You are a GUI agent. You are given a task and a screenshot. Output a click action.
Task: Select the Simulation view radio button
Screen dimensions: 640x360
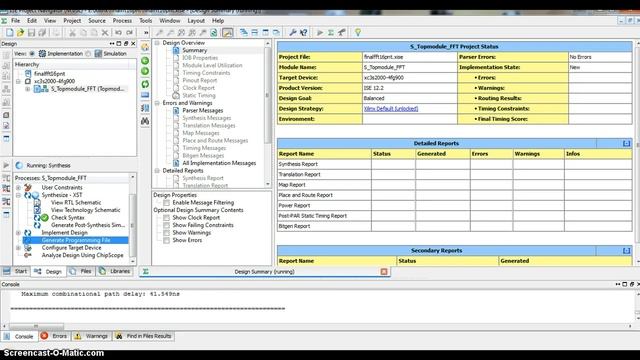coord(88,53)
